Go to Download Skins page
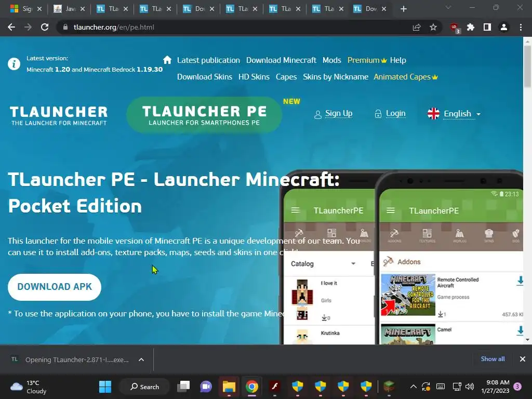 point(205,77)
